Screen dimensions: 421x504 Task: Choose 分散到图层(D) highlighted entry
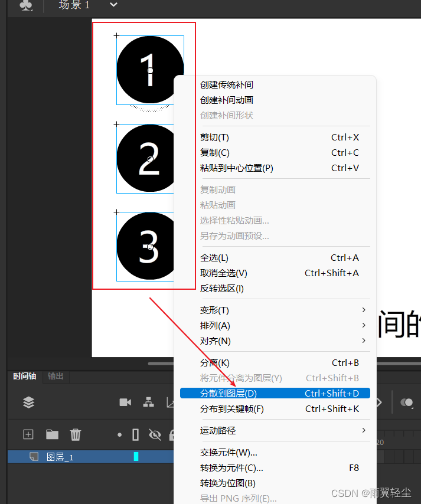click(x=275, y=394)
